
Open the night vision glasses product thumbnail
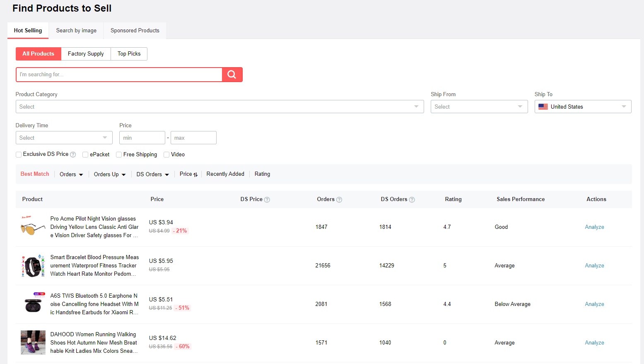pyautogui.click(x=33, y=227)
